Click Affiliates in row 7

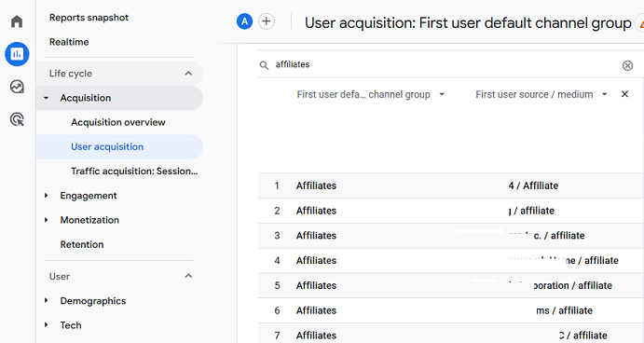(316, 336)
